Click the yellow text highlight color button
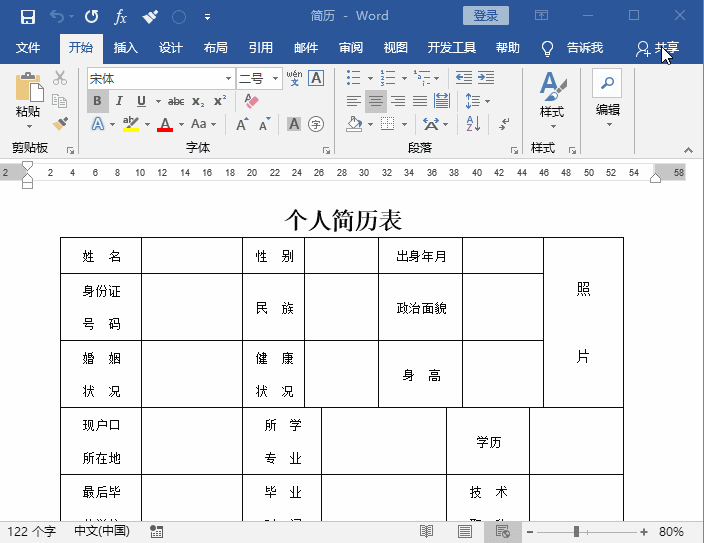The width and height of the screenshot is (704, 543). [x=131, y=124]
